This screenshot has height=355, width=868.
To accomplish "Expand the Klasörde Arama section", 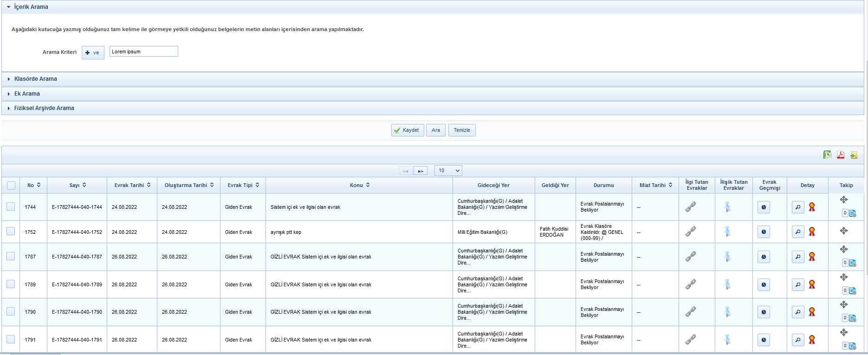I will [36, 79].
